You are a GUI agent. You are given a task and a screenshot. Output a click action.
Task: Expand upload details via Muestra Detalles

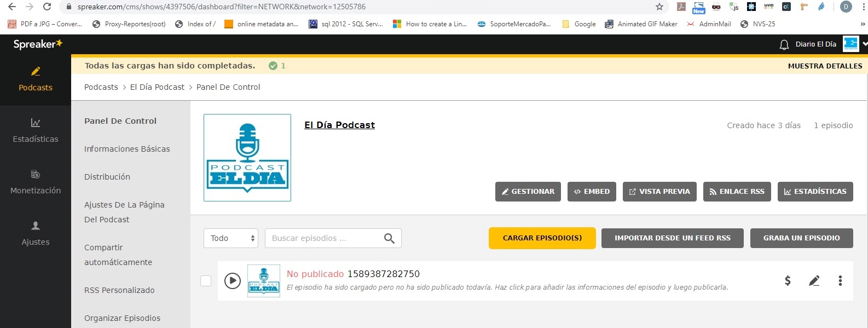pos(825,66)
